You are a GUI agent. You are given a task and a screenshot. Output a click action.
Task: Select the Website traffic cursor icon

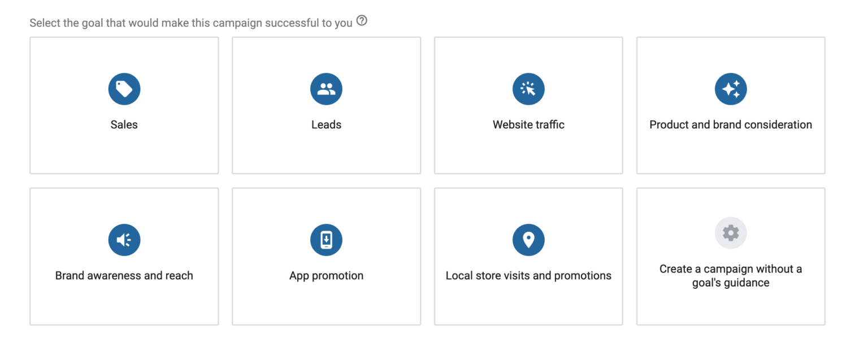tap(528, 89)
